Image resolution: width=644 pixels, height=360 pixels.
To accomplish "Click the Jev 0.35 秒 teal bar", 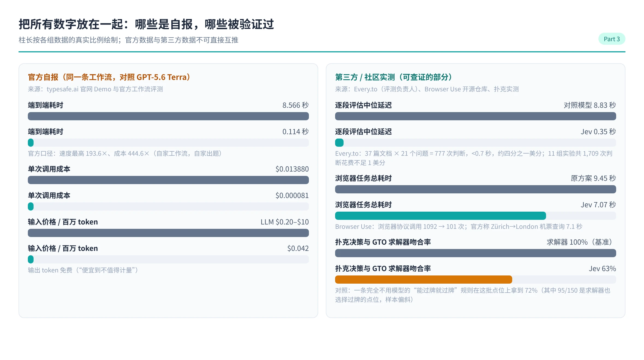I will point(339,143).
